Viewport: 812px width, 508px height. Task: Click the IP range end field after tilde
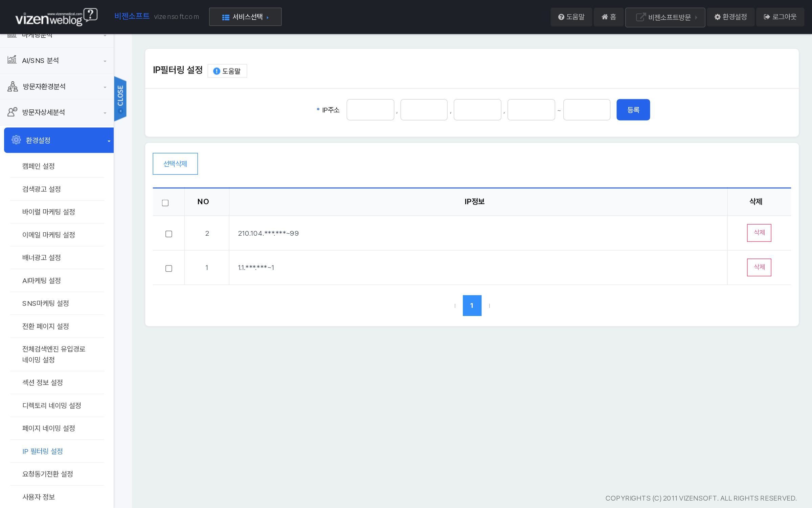tap(587, 110)
